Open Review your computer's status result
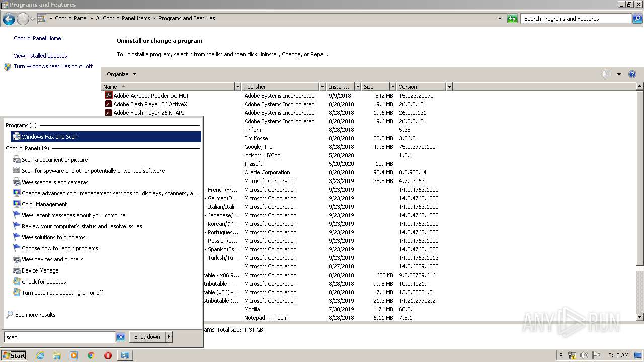This screenshot has height=362, width=644. point(82,226)
